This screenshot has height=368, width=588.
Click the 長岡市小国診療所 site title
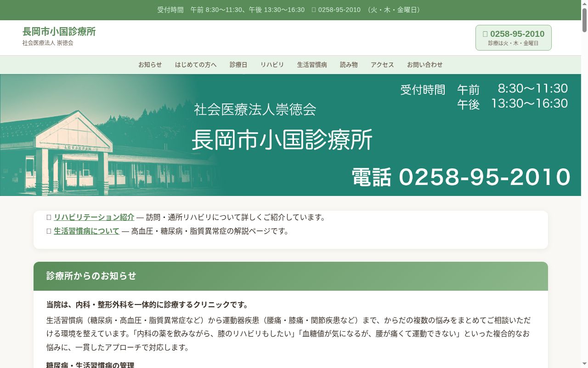[59, 32]
